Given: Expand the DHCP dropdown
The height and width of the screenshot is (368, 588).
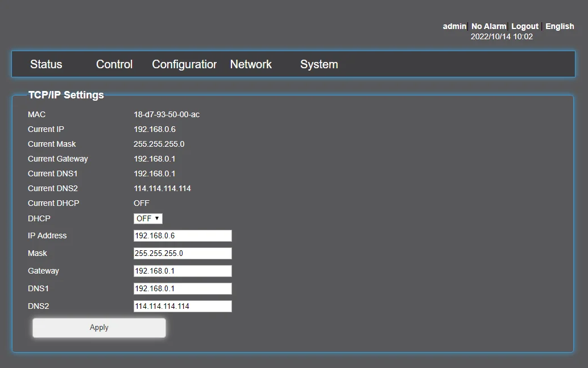Looking at the screenshot, I should point(148,218).
